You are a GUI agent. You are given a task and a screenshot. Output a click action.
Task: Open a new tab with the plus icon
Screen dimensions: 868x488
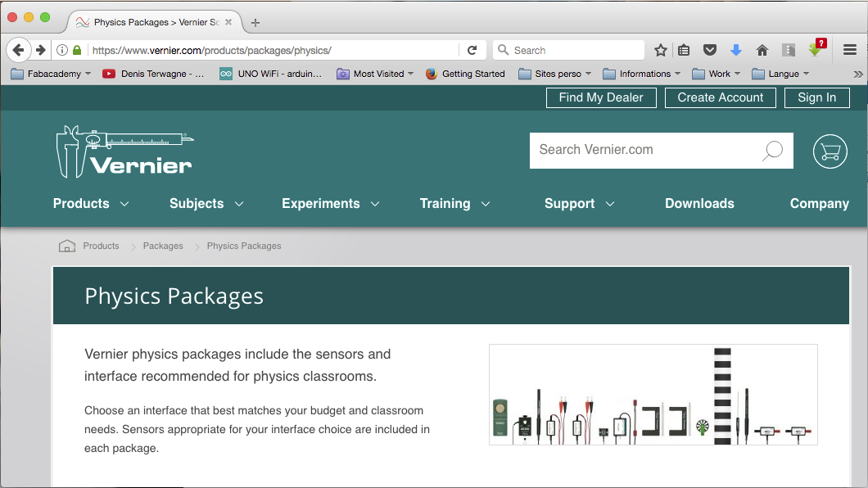click(255, 23)
